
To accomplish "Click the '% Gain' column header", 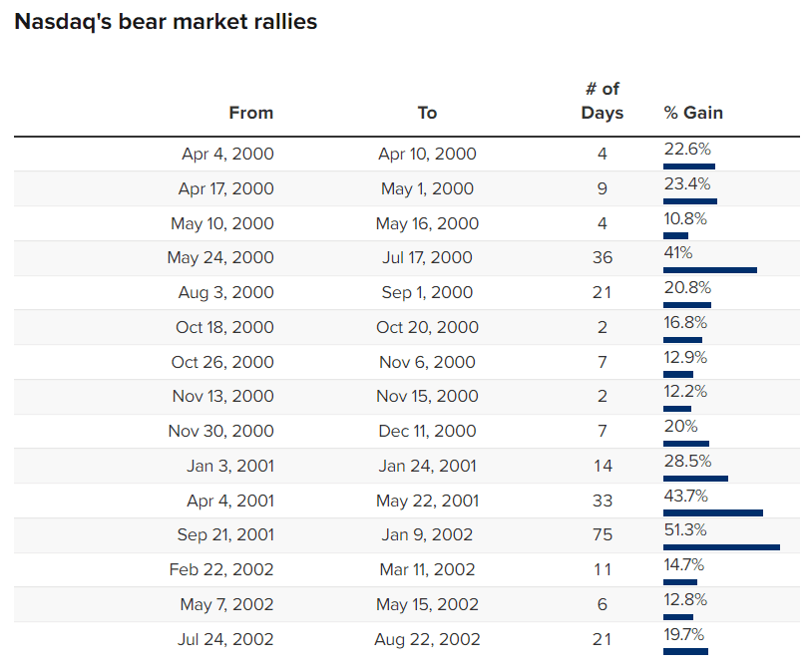I will pos(693,113).
